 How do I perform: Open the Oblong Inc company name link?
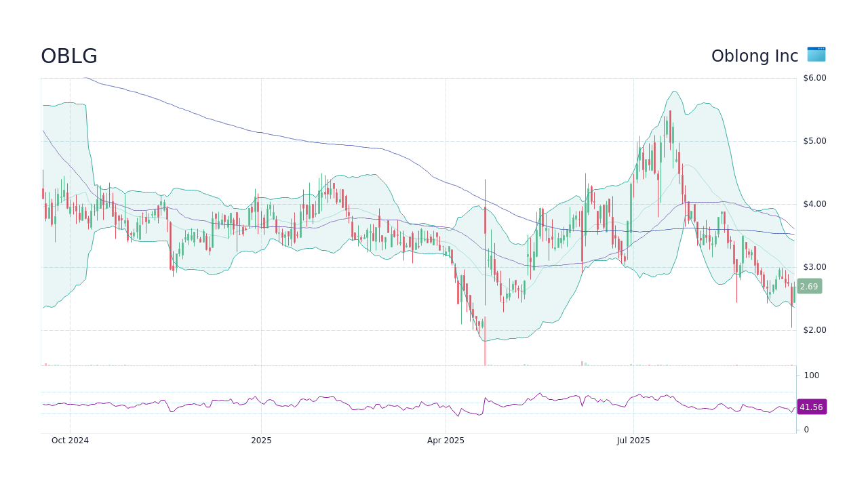[x=754, y=56]
